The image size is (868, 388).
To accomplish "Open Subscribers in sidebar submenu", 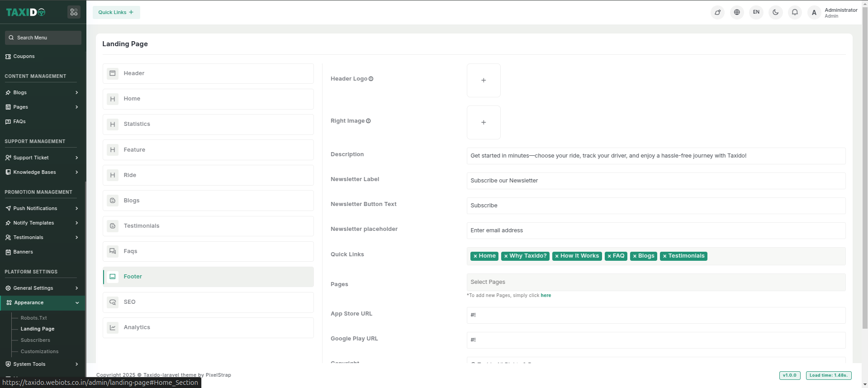I will [x=35, y=340].
